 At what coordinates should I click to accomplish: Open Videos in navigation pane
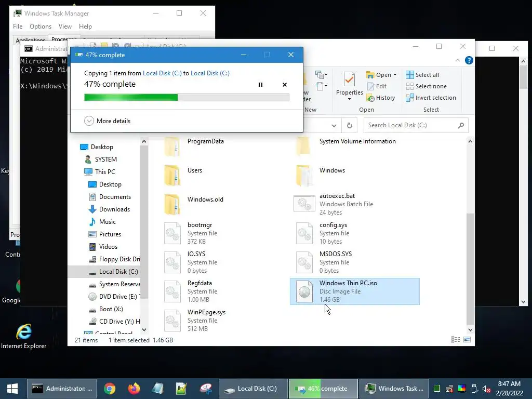tap(103, 247)
